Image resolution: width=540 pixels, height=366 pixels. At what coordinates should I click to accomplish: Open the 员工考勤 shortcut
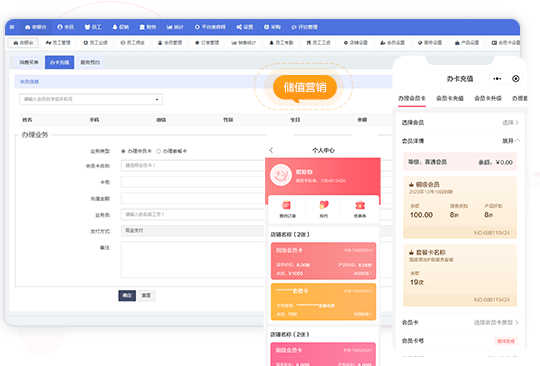(281, 43)
